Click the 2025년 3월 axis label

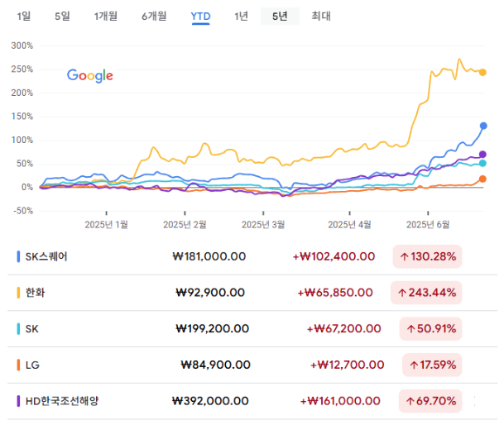point(263,225)
